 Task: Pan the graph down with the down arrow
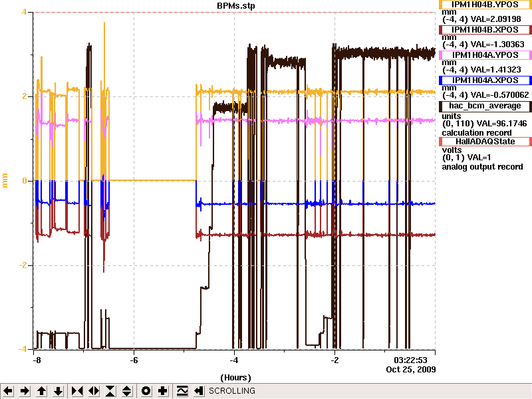point(59,391)
